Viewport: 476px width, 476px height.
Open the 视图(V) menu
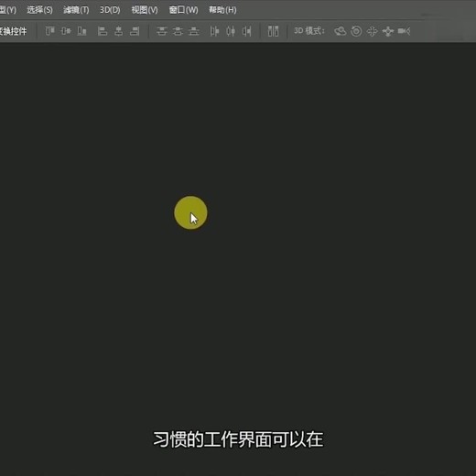point(145,10)
